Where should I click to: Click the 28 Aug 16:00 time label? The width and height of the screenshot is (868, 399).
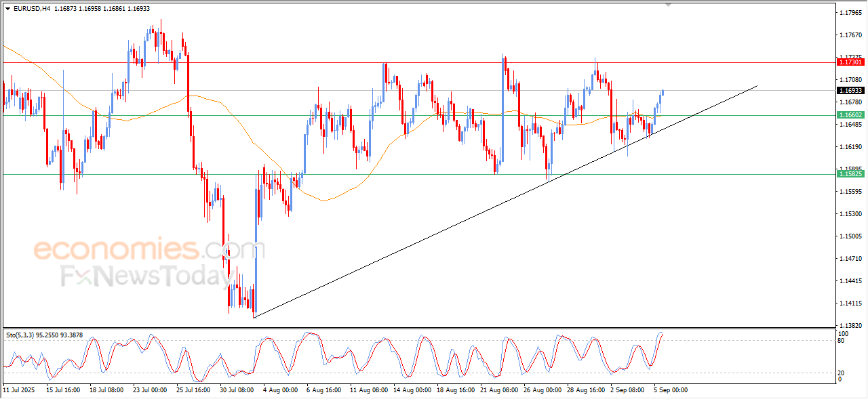click(585, 390)
